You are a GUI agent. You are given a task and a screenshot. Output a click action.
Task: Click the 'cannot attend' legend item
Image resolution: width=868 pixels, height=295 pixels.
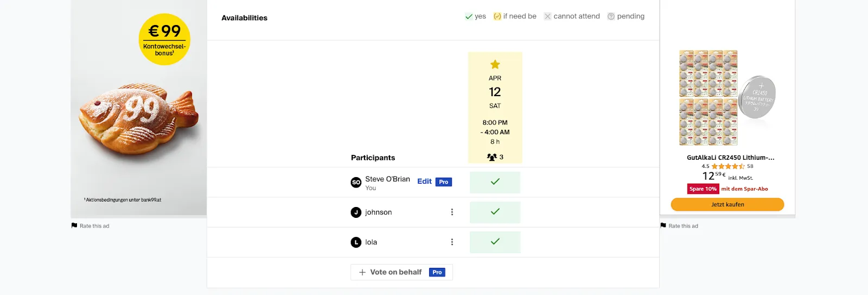pyautogui.click(x=572, y=16)
